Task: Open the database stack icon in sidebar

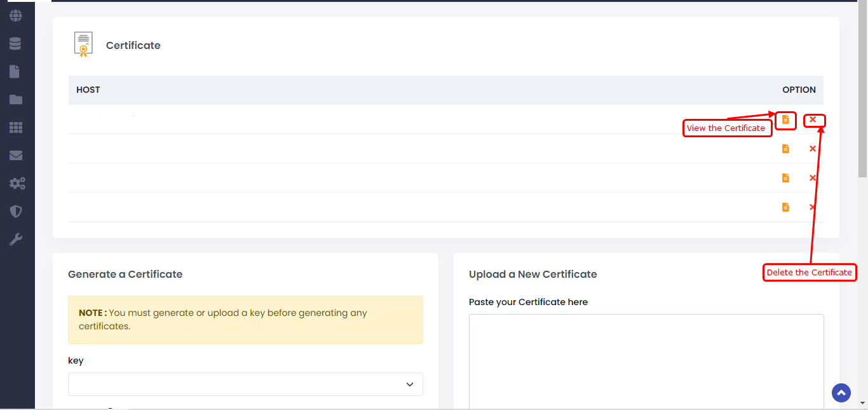Action: click(x=16, y=44)
